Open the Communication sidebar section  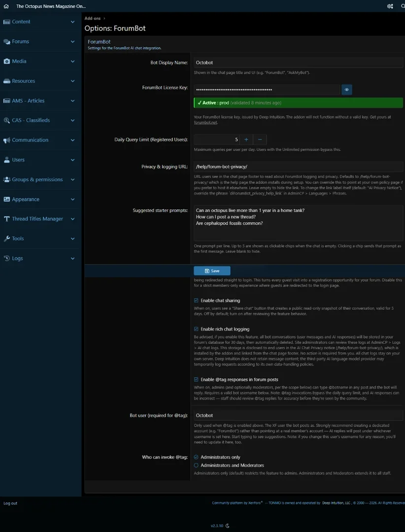coord(30,140)
